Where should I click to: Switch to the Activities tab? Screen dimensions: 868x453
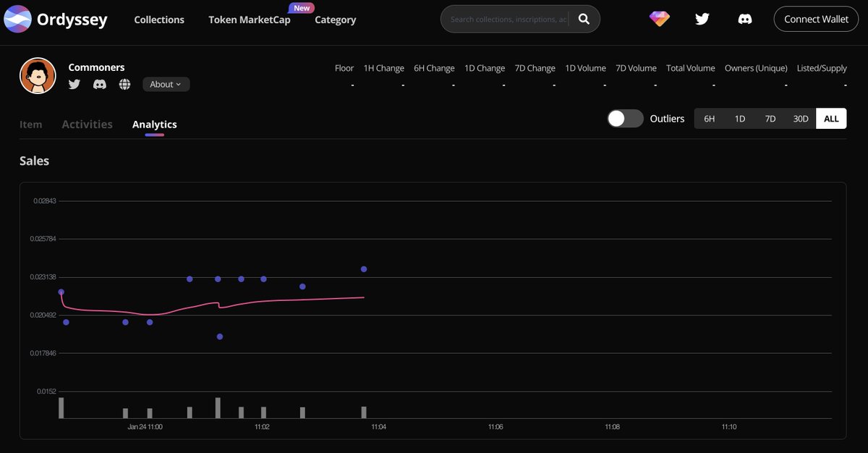click(x=87, y=124)
